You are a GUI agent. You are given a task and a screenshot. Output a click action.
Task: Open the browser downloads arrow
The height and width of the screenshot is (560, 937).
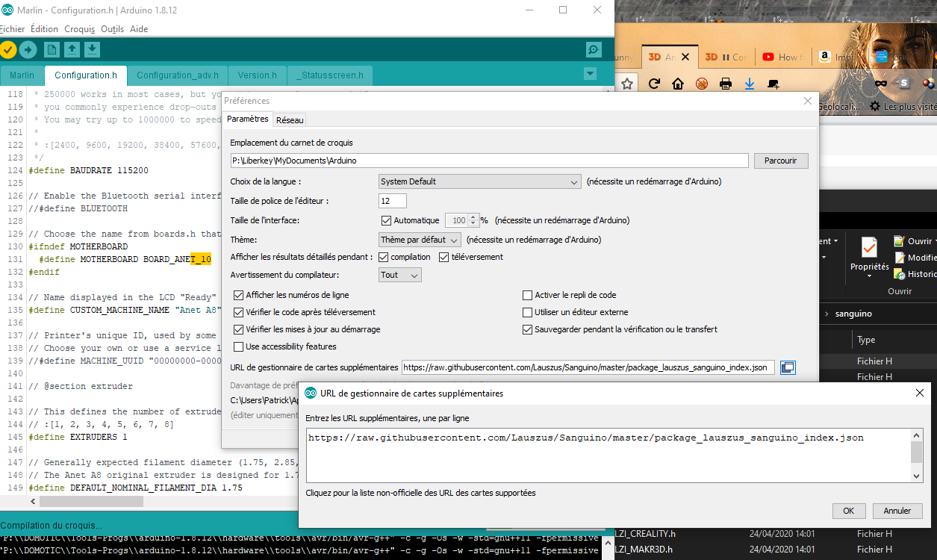[750, 84]
